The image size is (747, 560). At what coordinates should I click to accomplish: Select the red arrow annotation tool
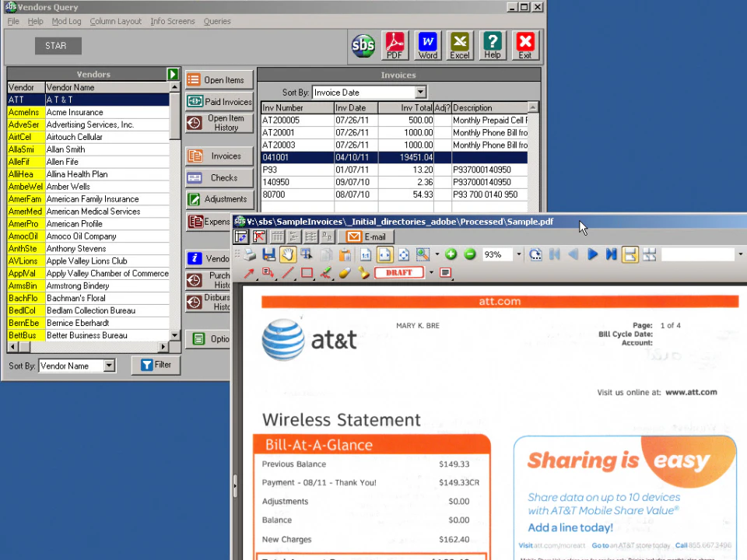click(249, 273)
